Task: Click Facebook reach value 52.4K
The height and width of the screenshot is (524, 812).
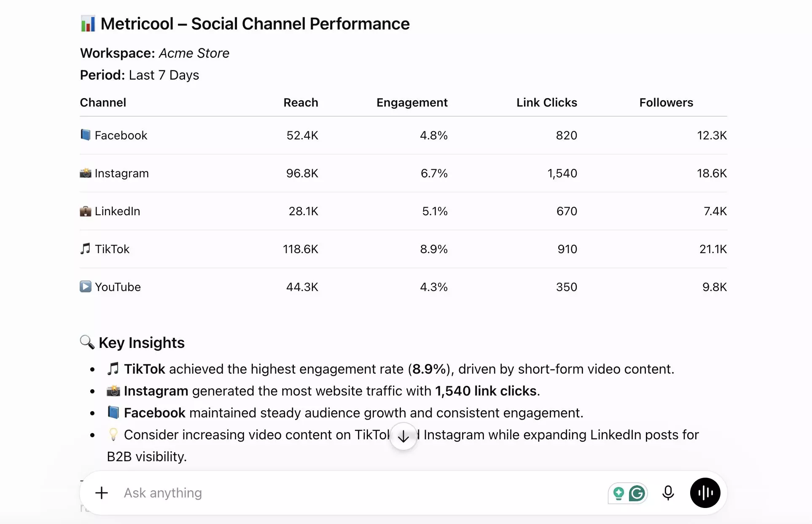Action: (302, 135)
